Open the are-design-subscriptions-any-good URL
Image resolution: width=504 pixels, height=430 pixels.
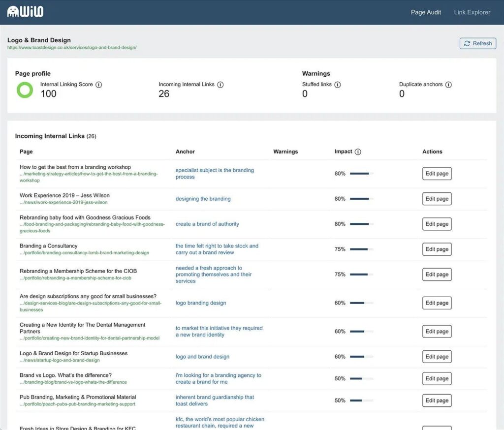click(91, 307)
